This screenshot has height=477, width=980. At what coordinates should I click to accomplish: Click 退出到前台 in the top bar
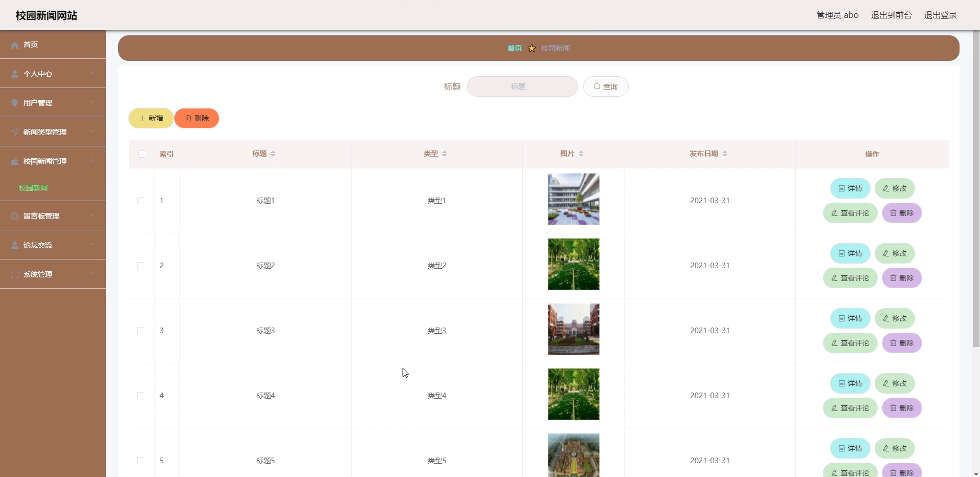tap(891, 15)
